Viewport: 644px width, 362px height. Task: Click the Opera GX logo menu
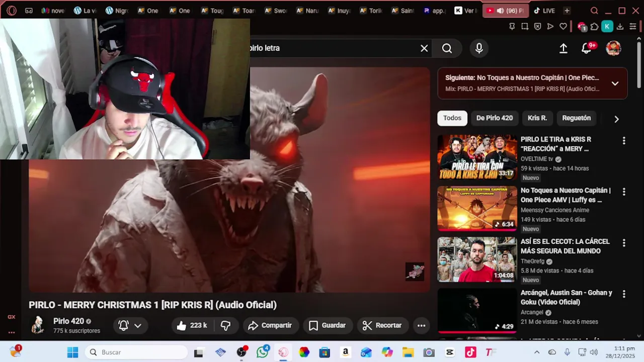click(11, 11)
